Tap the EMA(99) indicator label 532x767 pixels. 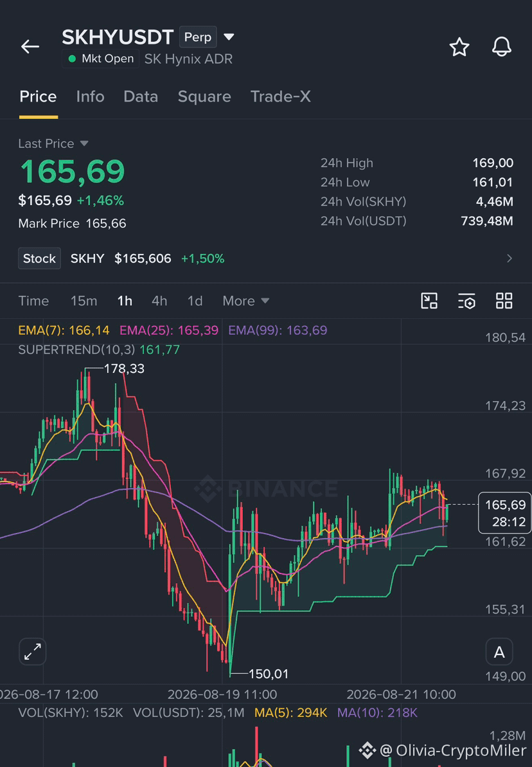(x=278, y=330)
